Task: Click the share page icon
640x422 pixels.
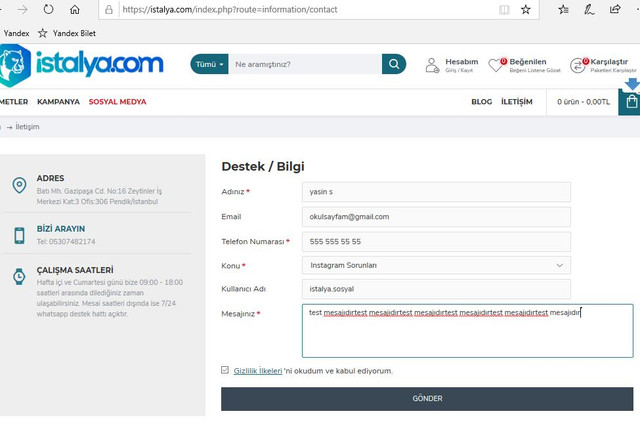Action: point(615,9)
